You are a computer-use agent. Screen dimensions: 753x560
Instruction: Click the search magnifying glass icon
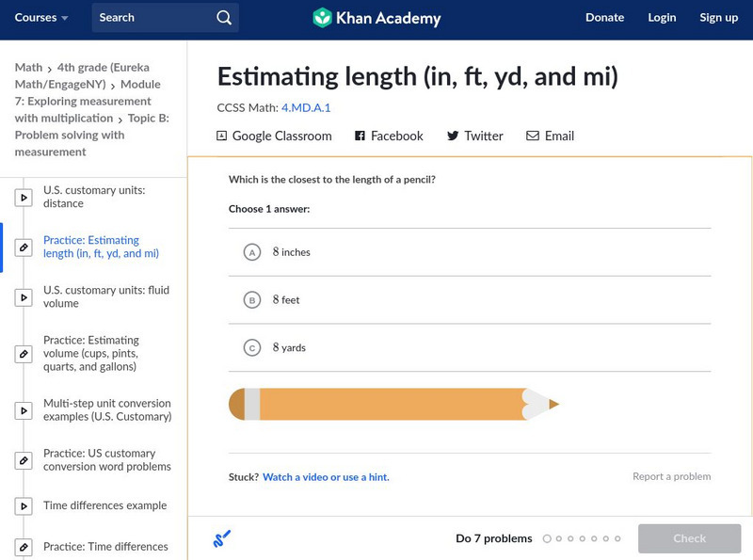coord(222,17)
